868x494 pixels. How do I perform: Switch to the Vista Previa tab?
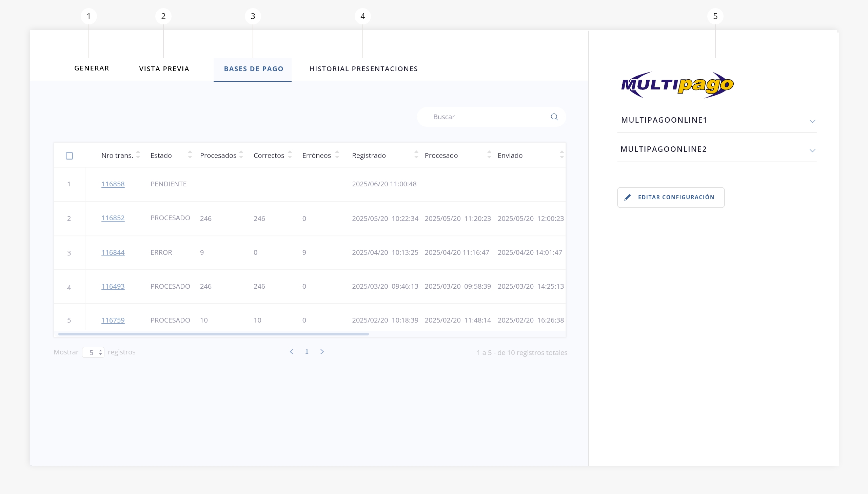164,69
